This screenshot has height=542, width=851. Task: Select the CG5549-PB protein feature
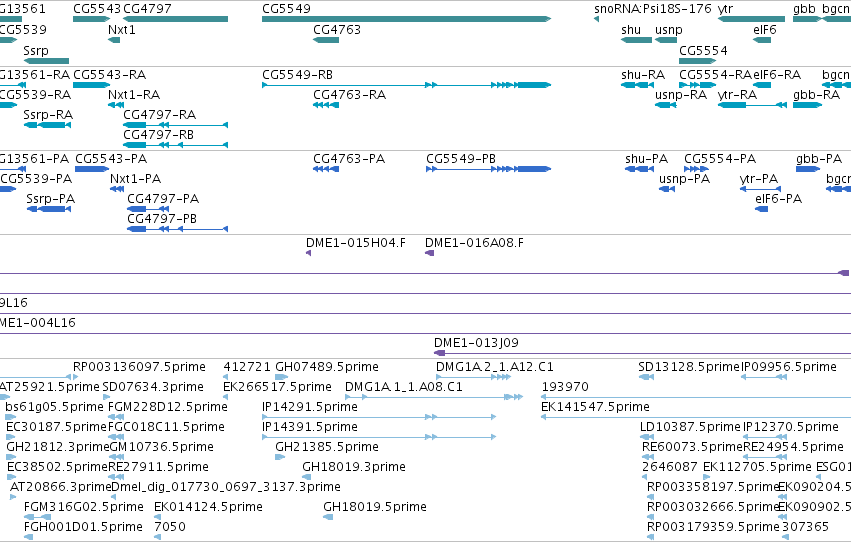coord(488,169)
